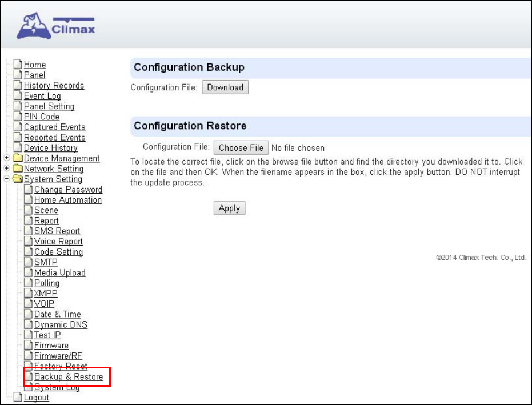Open the Device History link

coord(50,148)
